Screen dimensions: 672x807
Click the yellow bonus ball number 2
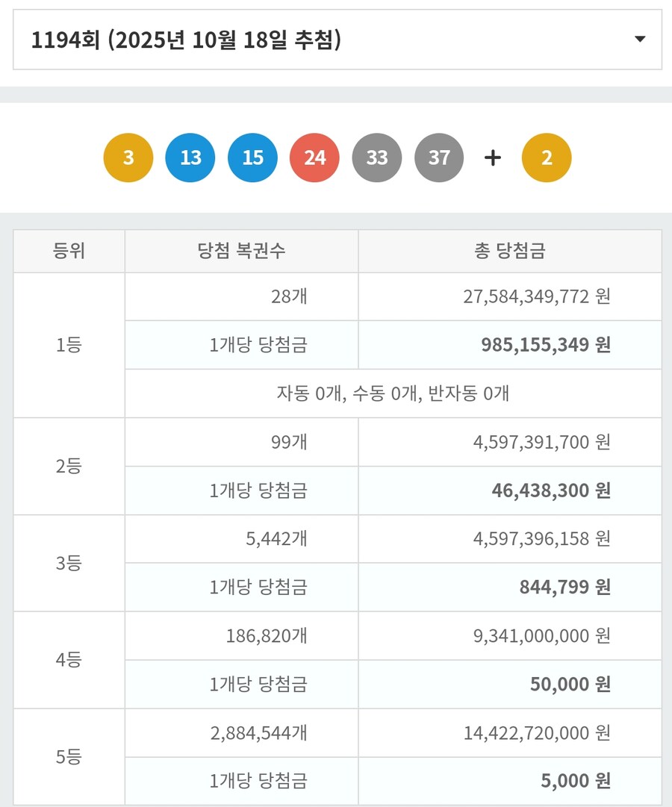tap(547, 158)
